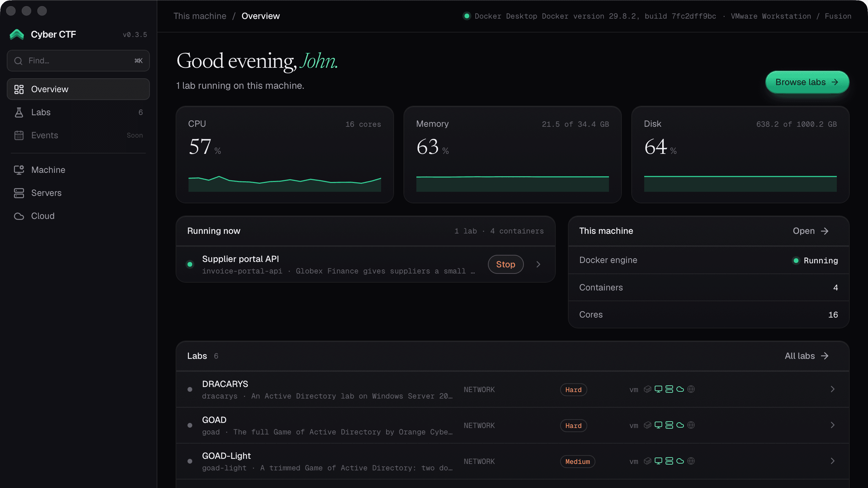The height and width of the screenshot is (488, 868).
Task: Click the Cloud icon in sidebar
Action: pyautogui.click(x=19, y=216)
